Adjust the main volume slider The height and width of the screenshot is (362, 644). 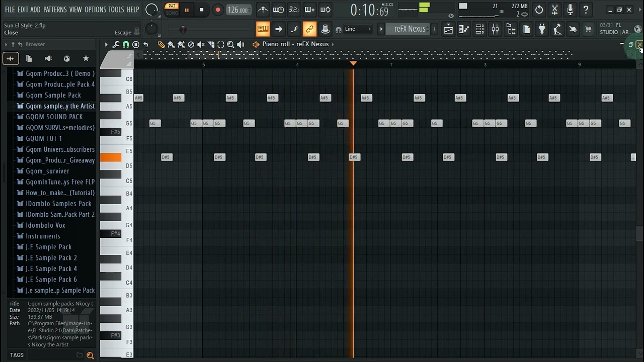[183, 29]
